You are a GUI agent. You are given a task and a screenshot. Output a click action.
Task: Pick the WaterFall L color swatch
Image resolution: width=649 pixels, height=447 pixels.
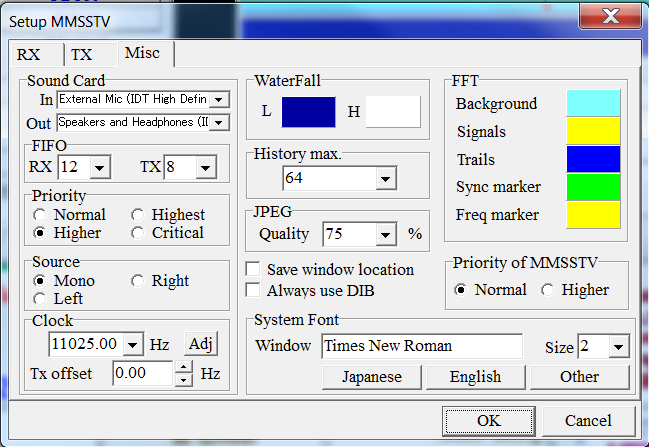click(x=308, y=112)
